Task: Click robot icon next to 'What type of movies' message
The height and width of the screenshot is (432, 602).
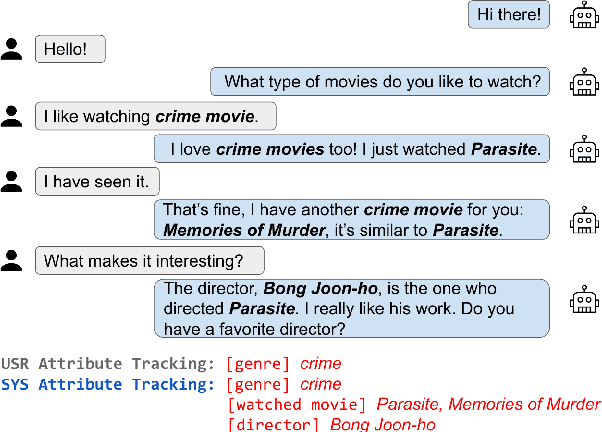Action: click(x=584, y=82)
